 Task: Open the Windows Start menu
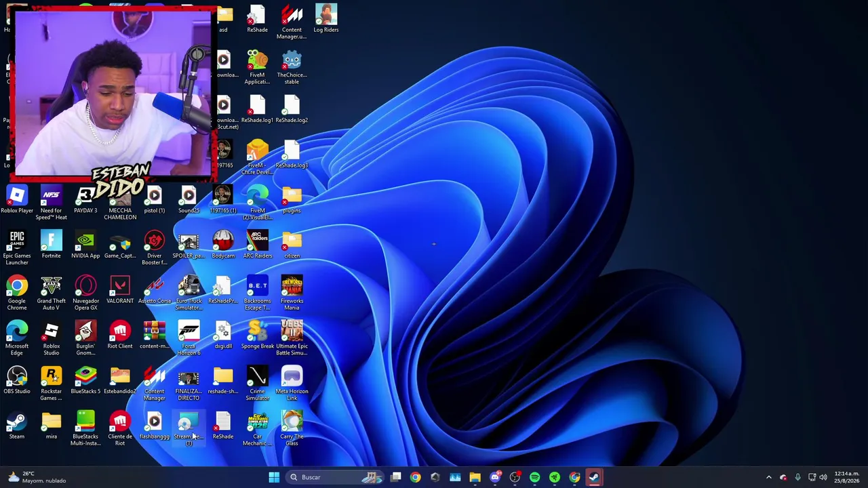tap(274, 477)
